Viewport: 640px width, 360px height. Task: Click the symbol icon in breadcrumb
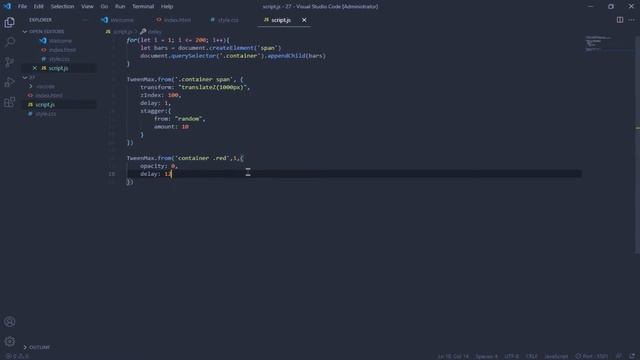click(143, 31)
